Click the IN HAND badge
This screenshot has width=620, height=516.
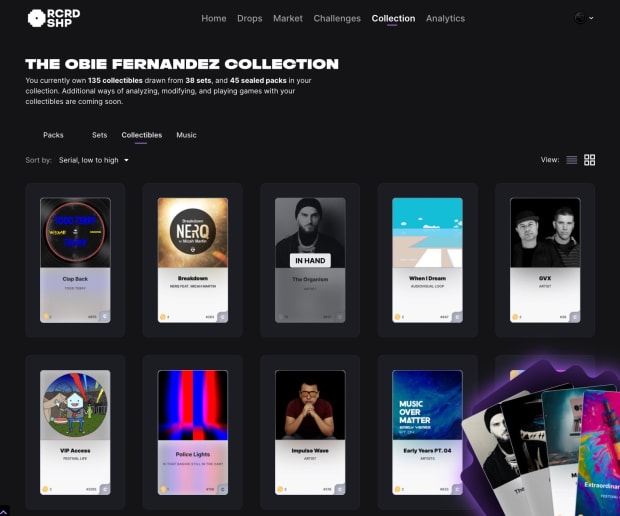310,261
